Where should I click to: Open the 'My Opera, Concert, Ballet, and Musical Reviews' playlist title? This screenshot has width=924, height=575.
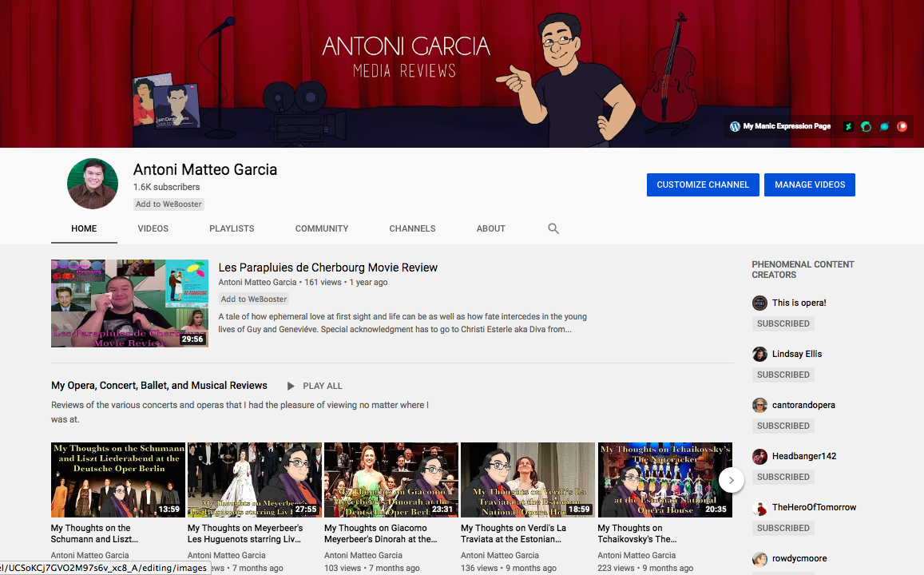point(159,386)
